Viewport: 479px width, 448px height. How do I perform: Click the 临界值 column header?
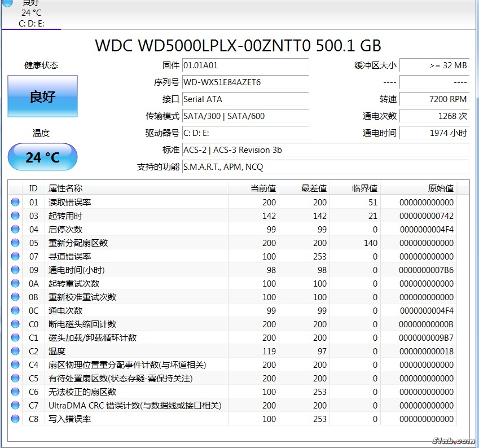[355, 188]
